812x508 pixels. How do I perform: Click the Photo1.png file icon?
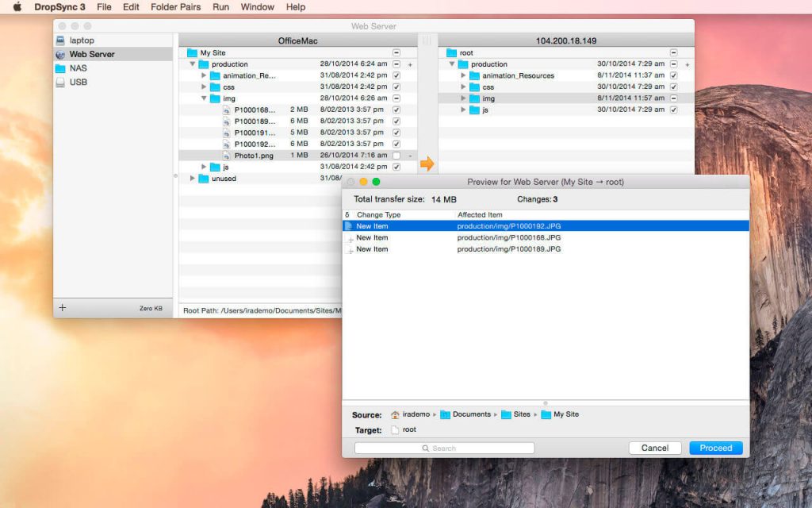(x=226, y=156)
